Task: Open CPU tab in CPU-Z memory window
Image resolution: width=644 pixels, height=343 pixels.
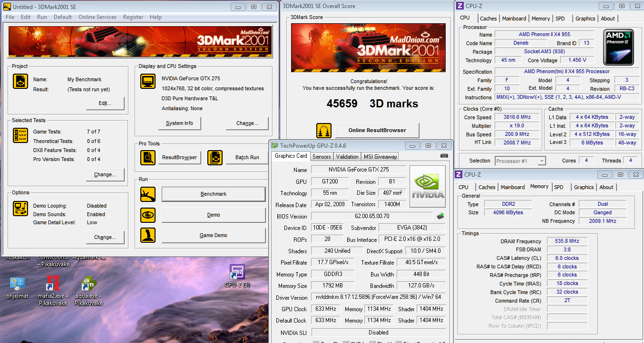Action: click(463, 187)
